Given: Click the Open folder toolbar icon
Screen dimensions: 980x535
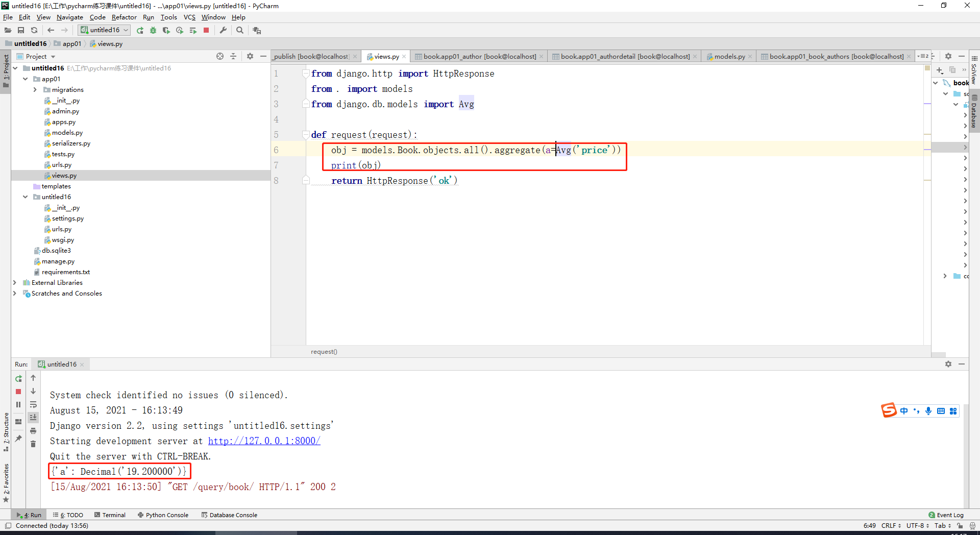Looking at the screenshot, I should (8, 30).
